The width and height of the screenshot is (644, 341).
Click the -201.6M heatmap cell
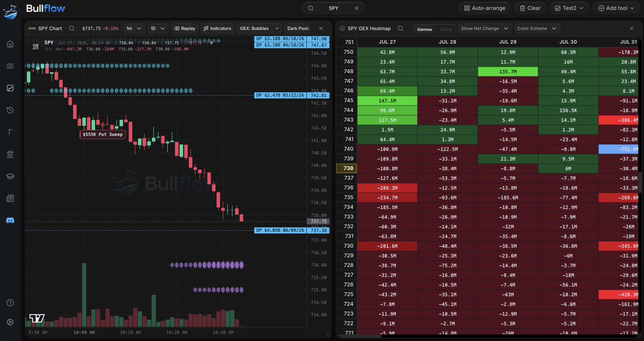coord(387,245)
